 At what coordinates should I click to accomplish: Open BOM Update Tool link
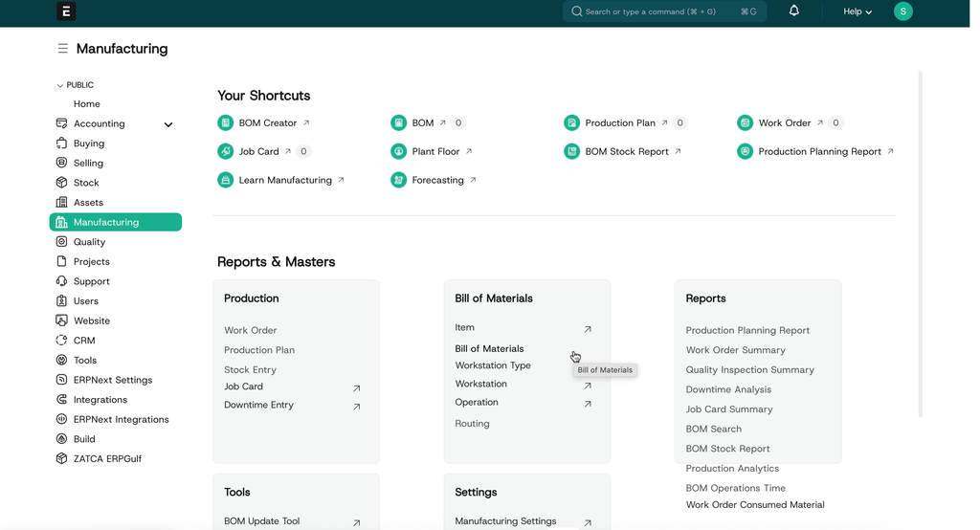coord(262,520)
